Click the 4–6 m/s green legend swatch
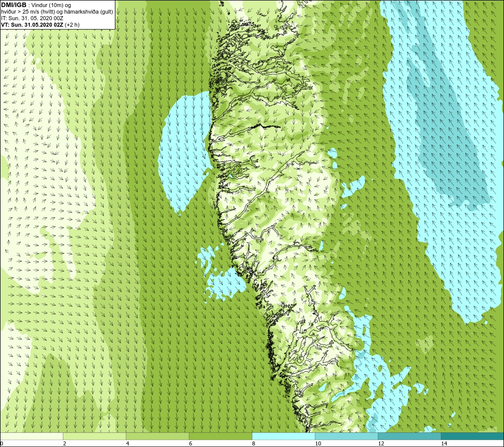 (157, 436)
